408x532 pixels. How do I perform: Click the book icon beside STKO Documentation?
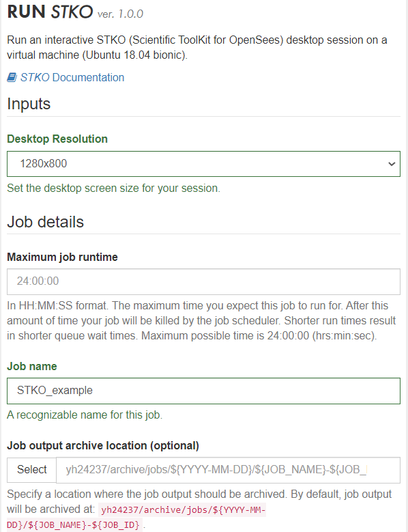(x=12, y=78)
